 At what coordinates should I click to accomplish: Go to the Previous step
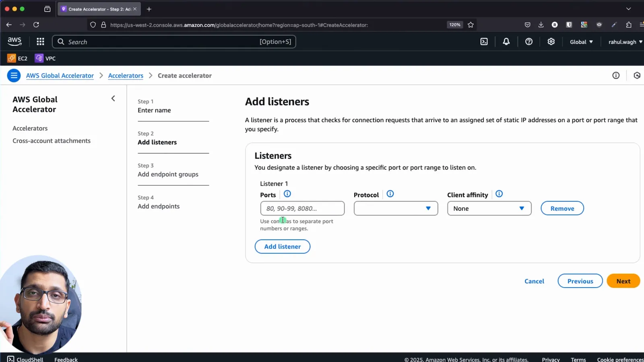[x=580, y=281]
